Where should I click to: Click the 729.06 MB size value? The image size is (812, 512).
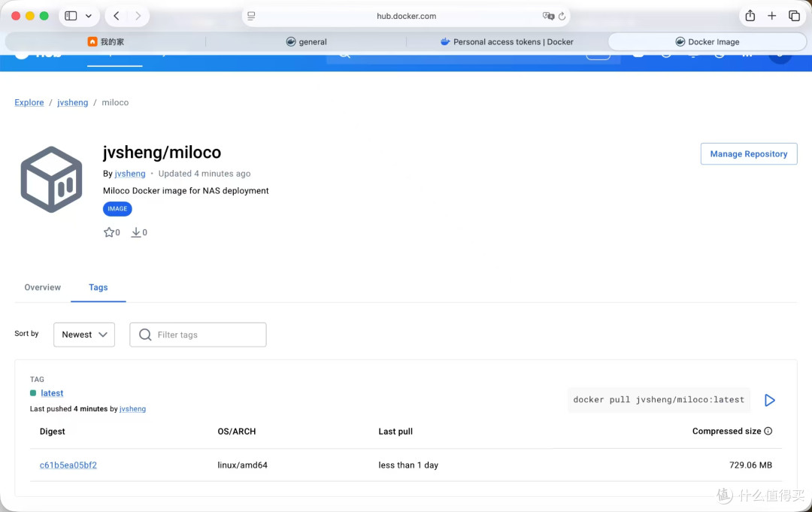[750, 465]
